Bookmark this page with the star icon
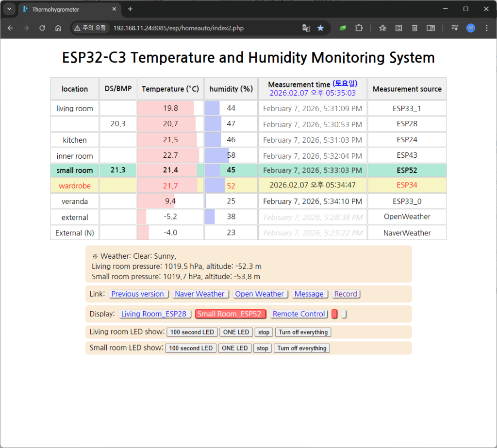Viewport: 497px width, 448px height. (x=320, y=28)
